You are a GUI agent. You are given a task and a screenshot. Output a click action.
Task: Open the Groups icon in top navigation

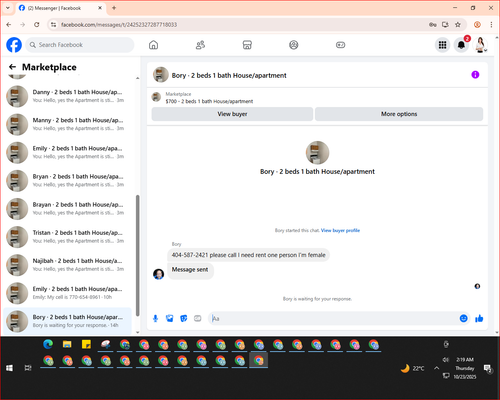(x=294, y=45)
